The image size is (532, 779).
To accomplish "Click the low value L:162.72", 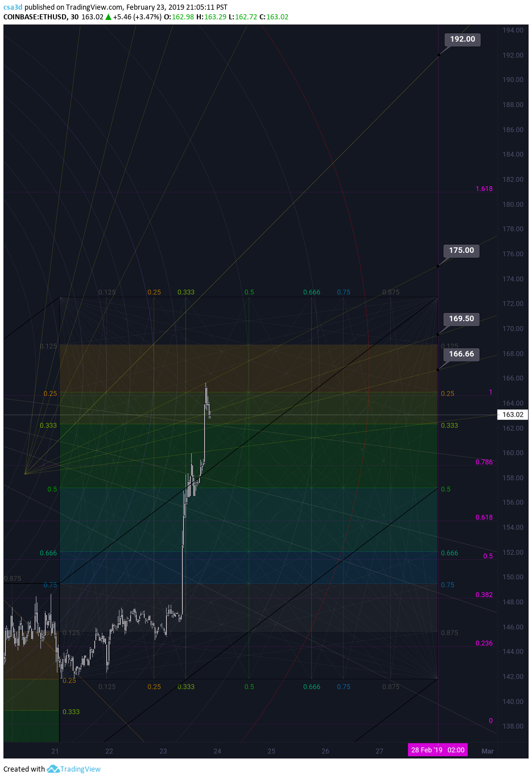I will tap(244, 17).
